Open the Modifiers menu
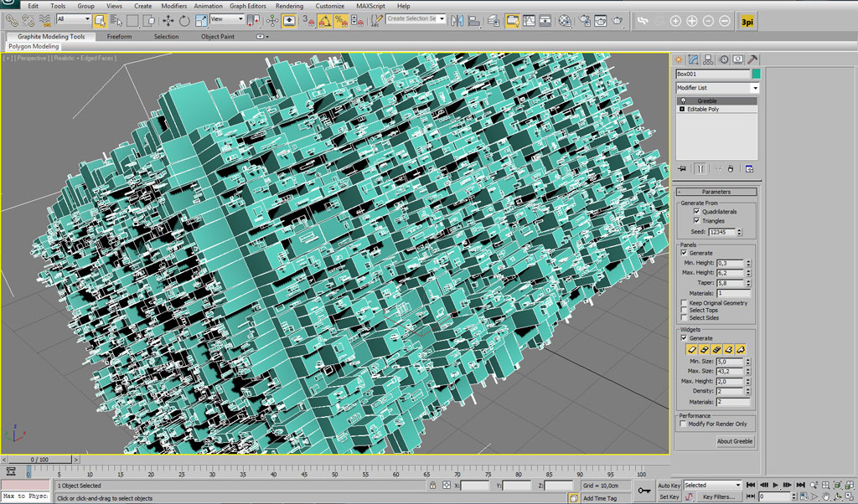Viewport: 858px width, 504px height. tap(174, 6)
